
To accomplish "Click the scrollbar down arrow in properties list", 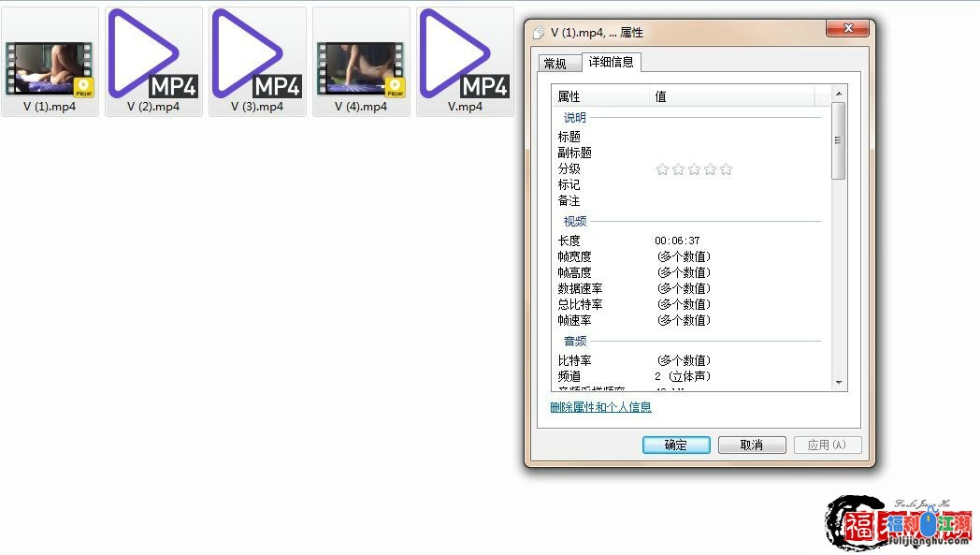I will [x=840, y=384].
